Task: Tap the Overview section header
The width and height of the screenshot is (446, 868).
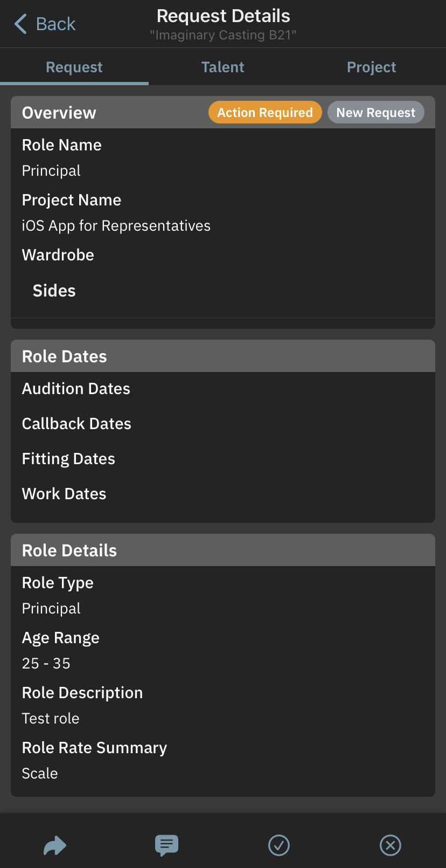Action: (59, 113)
